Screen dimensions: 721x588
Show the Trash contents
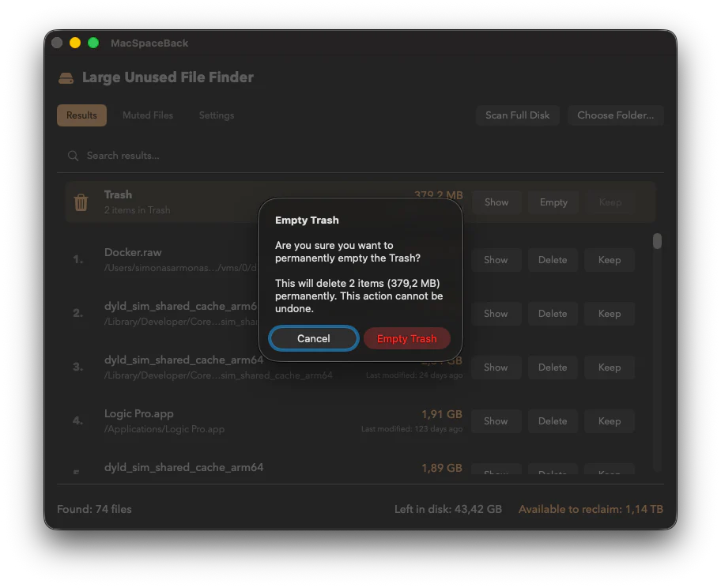496,202
